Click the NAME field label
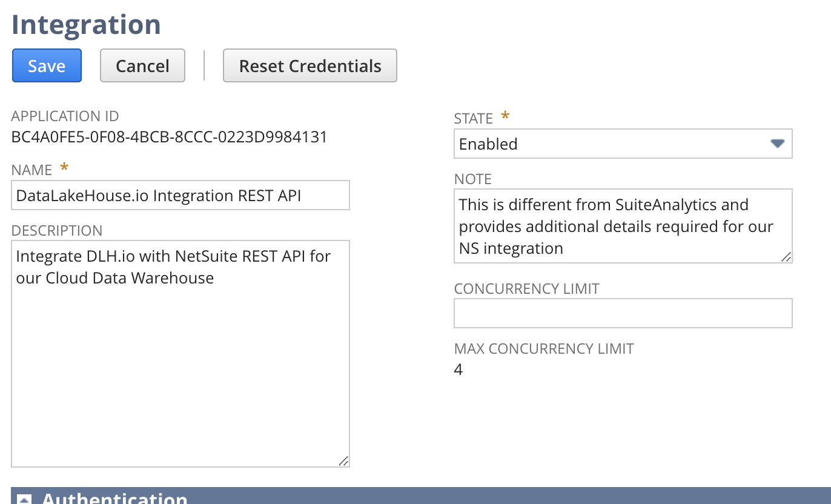 (32, 170)
